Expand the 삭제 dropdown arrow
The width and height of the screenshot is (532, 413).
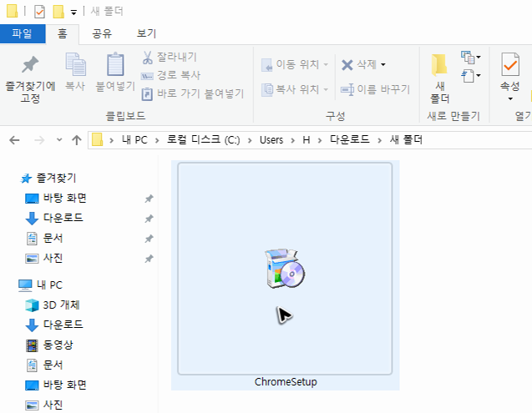pyautogui.click(x=383, y=64)
